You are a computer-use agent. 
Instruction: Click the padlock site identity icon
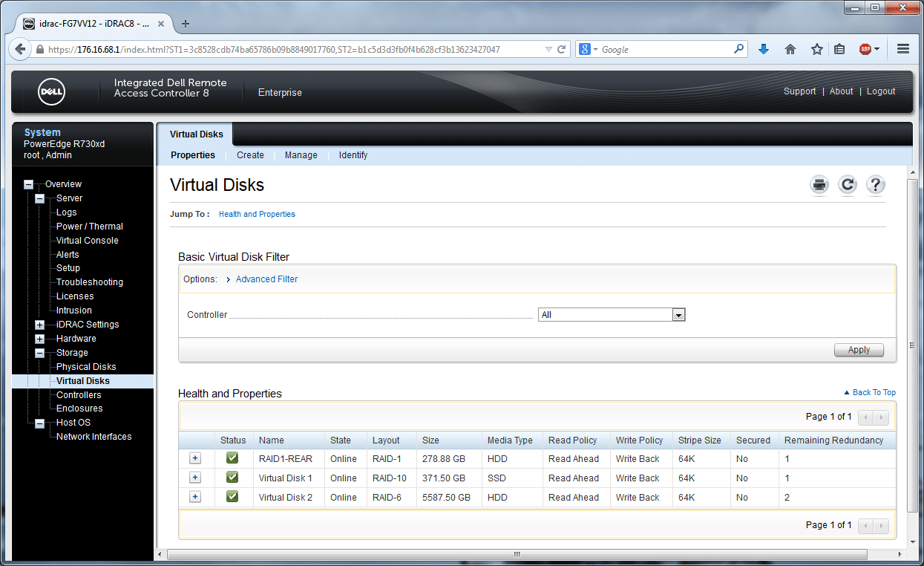pos(40,50)
